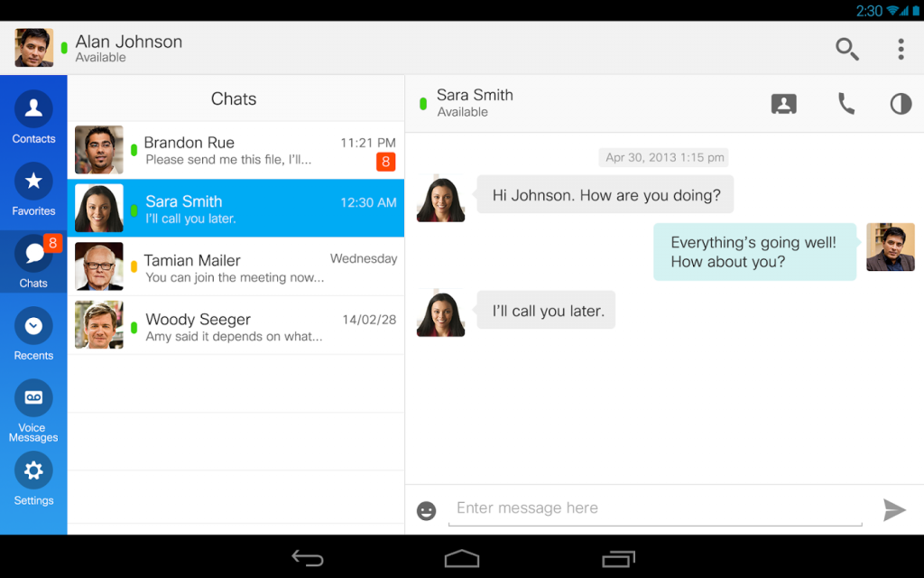Open the Brandon Rue chat

[236, 150]
